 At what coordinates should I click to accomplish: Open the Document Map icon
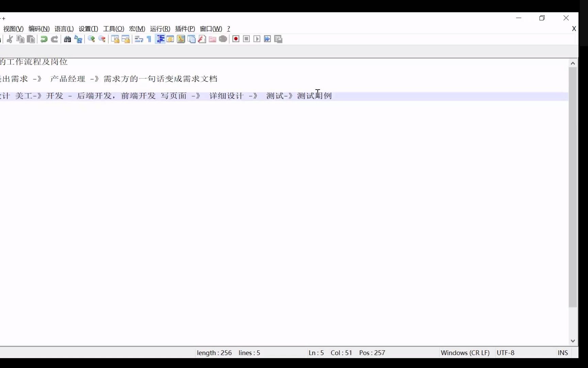pyautogui.click(x=181, y=39)
